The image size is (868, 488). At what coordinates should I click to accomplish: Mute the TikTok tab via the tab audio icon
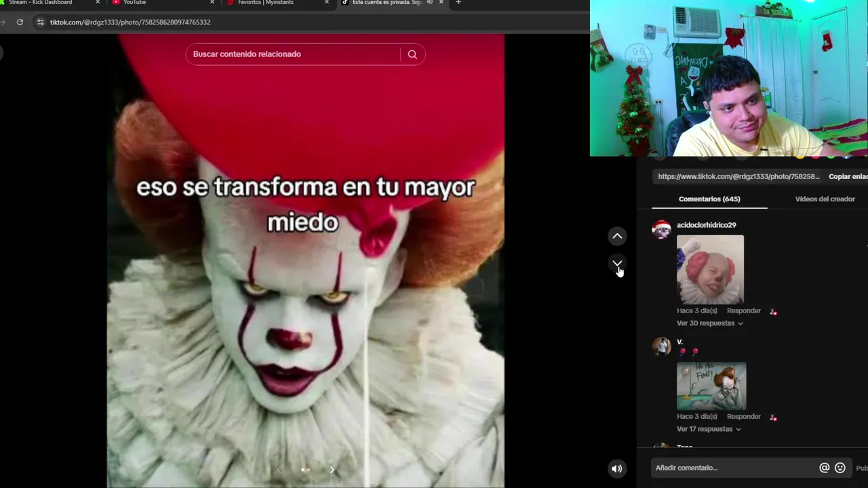[x=429, y=2]
